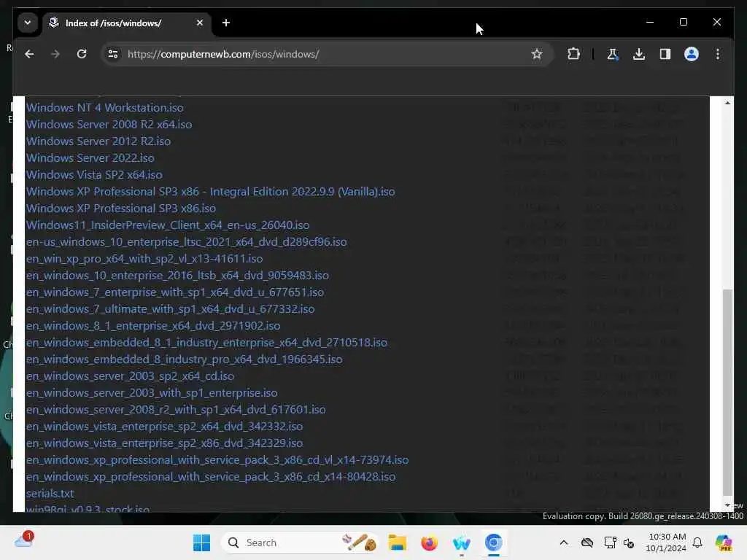The image size is (747, 560).
Task: Click the forward navigation arrow
Action: point(55,54)
